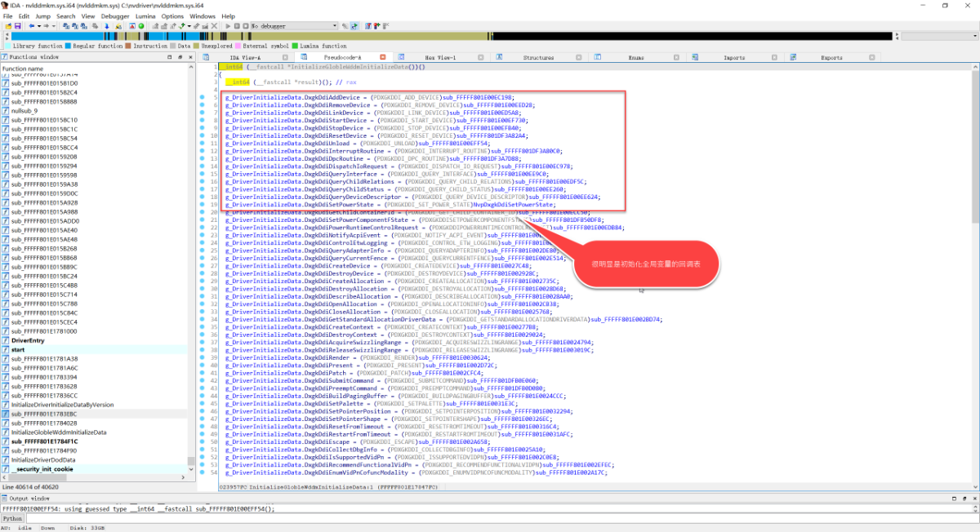Screen dimensions: 980x532
Task: Click the Python console language button
Action: pyautogui.click(x=12, y=518)
